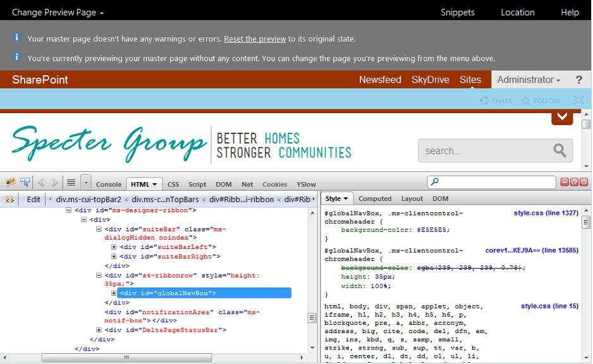Collapse the suiteBar div node
The image size is (593, 364).
(x=99, y=229)
